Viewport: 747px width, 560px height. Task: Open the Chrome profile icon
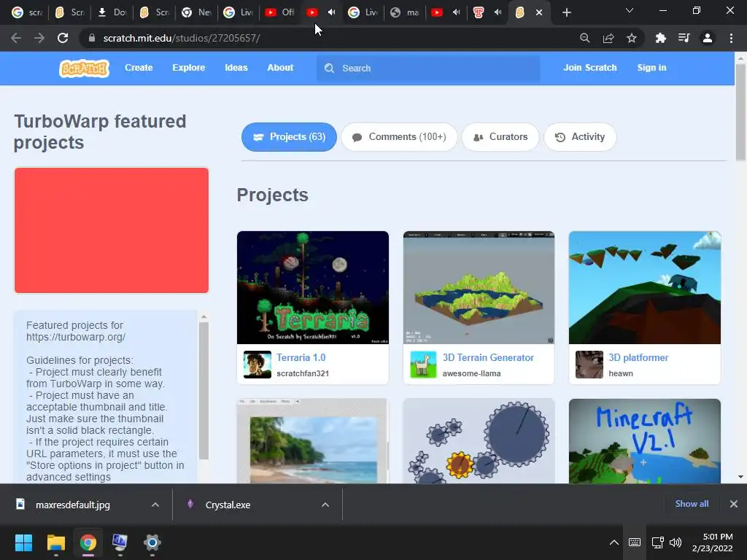click(708, 38)
